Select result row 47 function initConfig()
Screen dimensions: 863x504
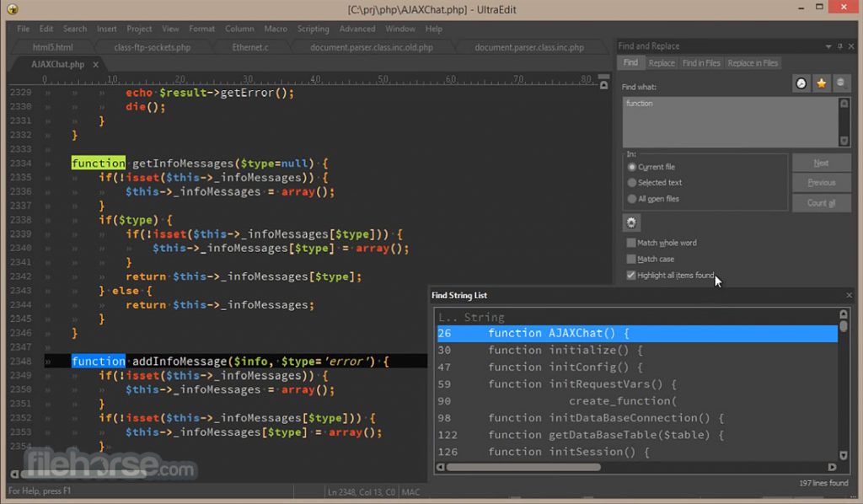(637, 367)
